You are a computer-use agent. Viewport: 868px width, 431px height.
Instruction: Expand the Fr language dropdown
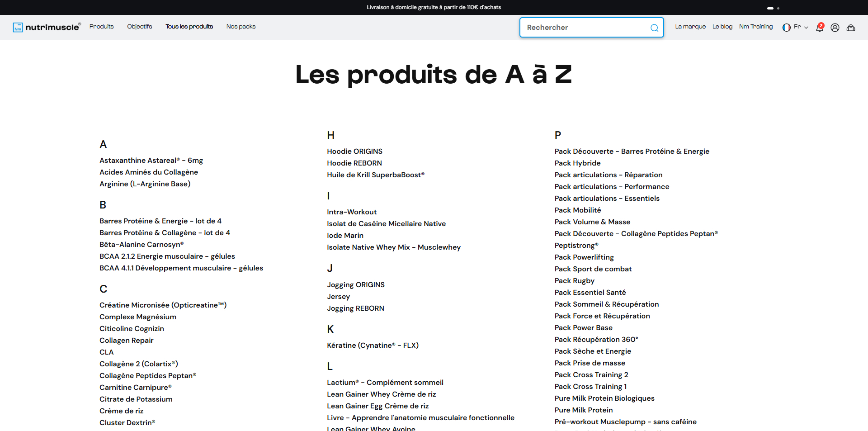(801, 27)
